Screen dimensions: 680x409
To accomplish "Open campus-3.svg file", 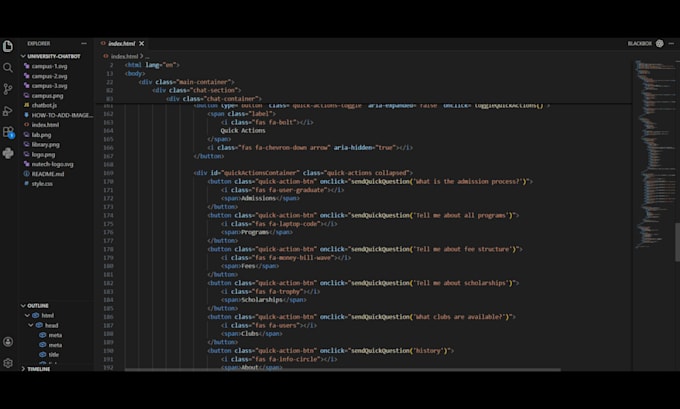I will point(49,86).
